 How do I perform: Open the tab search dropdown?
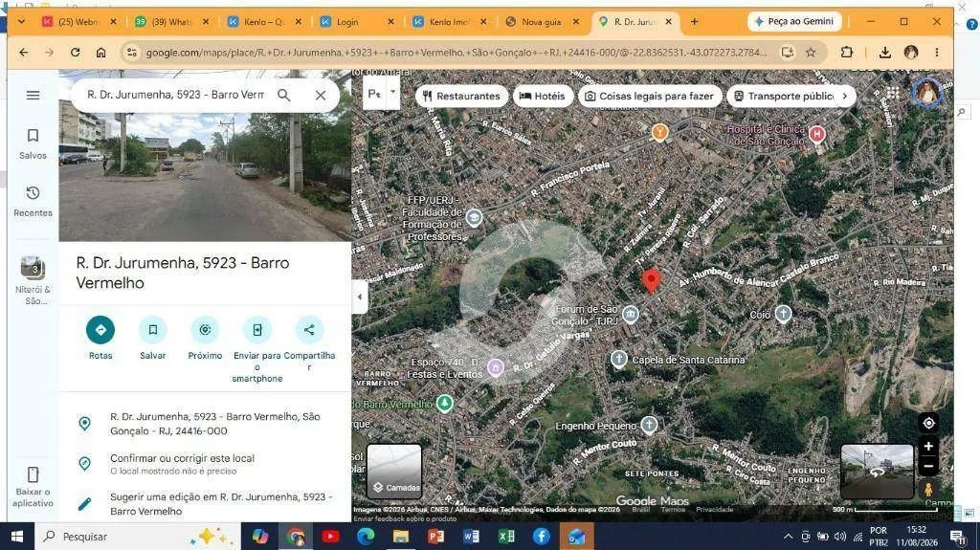click(x=21, y=21)
